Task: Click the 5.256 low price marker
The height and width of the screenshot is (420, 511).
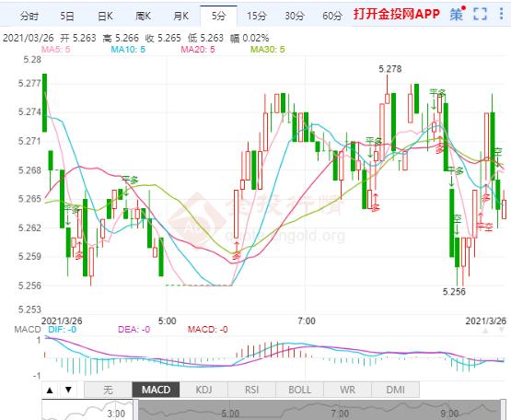Action: click(x=454, y=292)
